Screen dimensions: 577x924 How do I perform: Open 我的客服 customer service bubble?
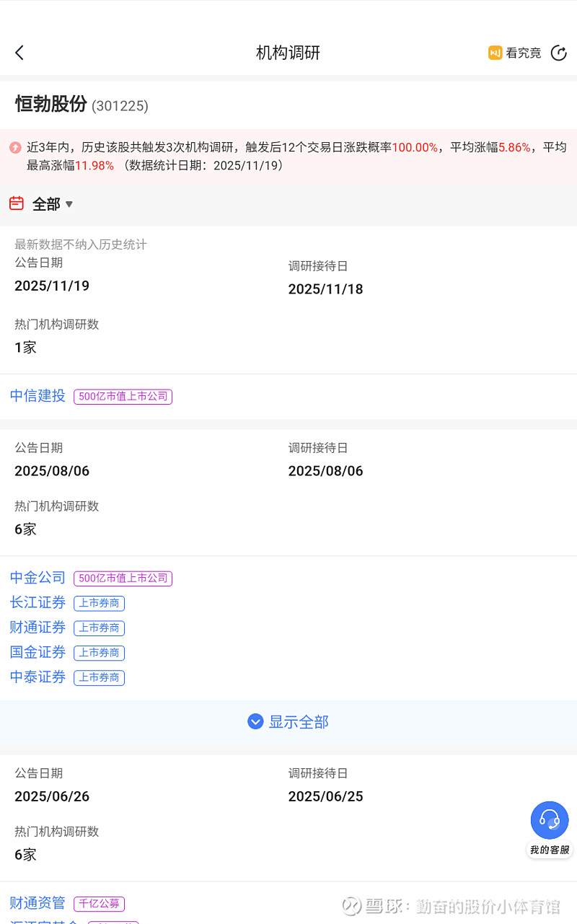(550, 827)
